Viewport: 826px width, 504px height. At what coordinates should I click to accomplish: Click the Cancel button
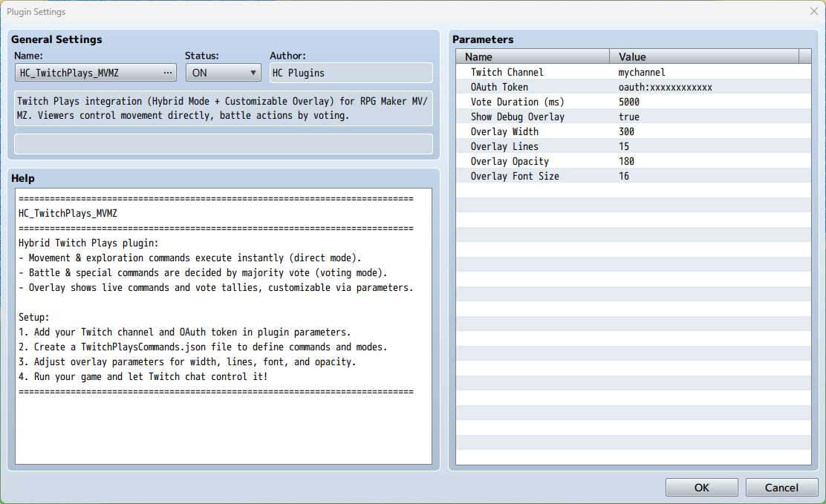[781, 488]
